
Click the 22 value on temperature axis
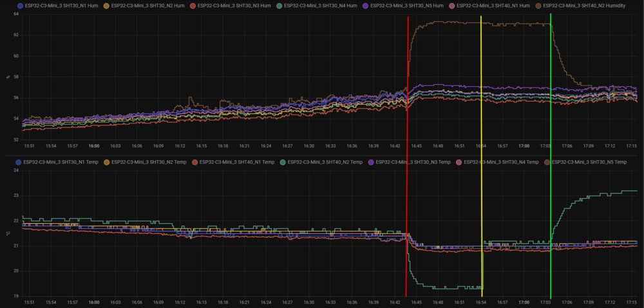pos(16,221)
